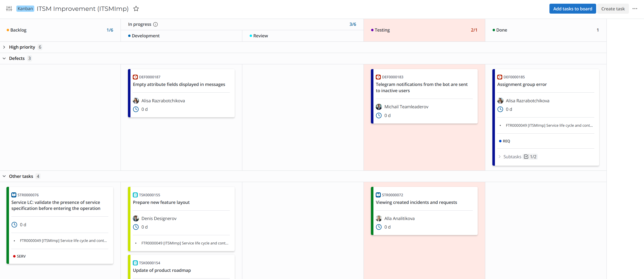
Task: Click the In progress info icon
Action: (156, 24)
